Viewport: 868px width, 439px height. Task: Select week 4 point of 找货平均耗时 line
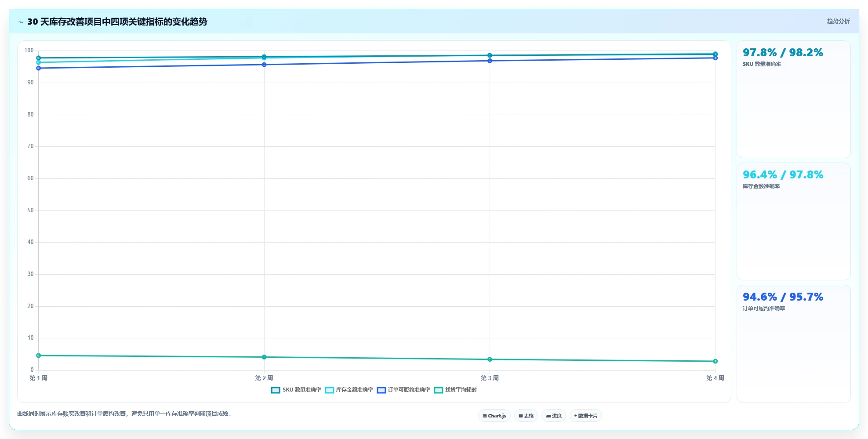715,361
